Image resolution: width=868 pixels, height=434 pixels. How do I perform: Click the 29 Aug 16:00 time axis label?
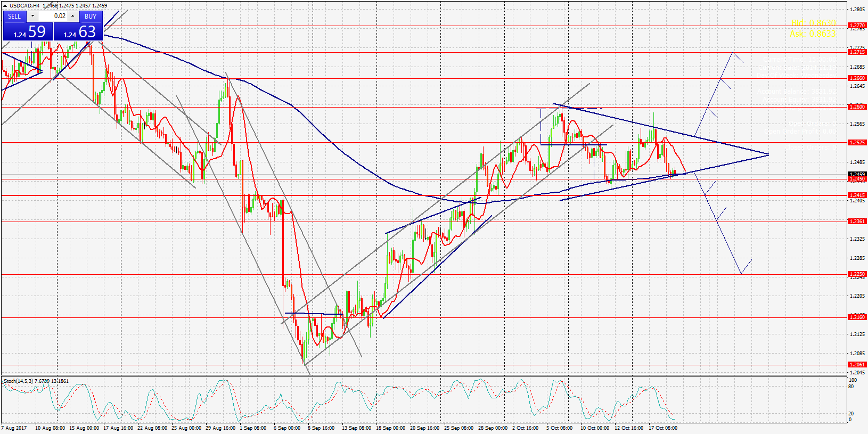click(x=220, y=428)
